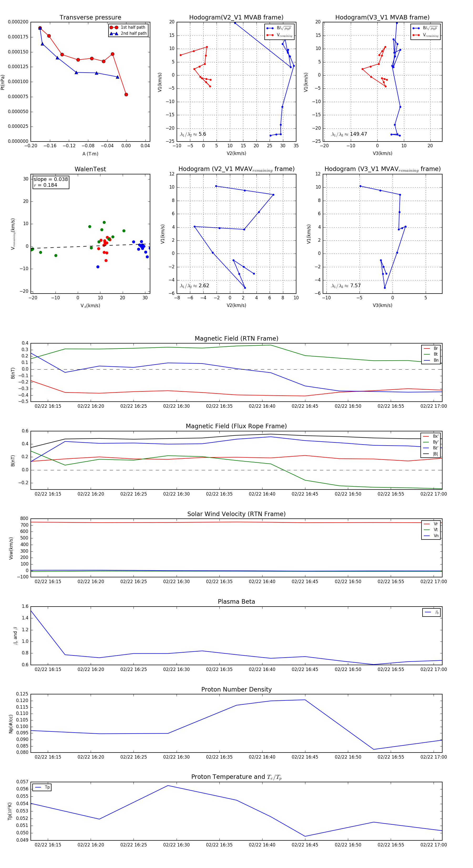Click the WalenTest 'V_A(km/s)' axis label

click(x=90, y=306)
